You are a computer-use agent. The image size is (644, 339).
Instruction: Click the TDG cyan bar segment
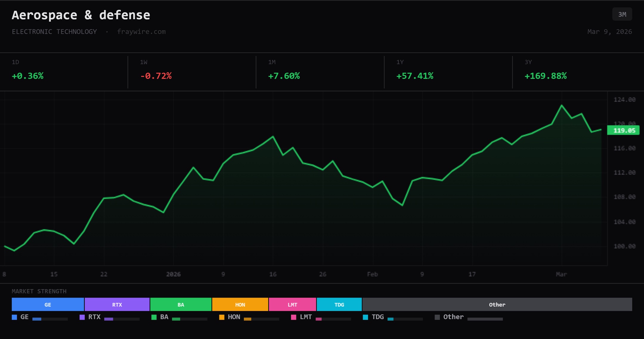point(339,304)
